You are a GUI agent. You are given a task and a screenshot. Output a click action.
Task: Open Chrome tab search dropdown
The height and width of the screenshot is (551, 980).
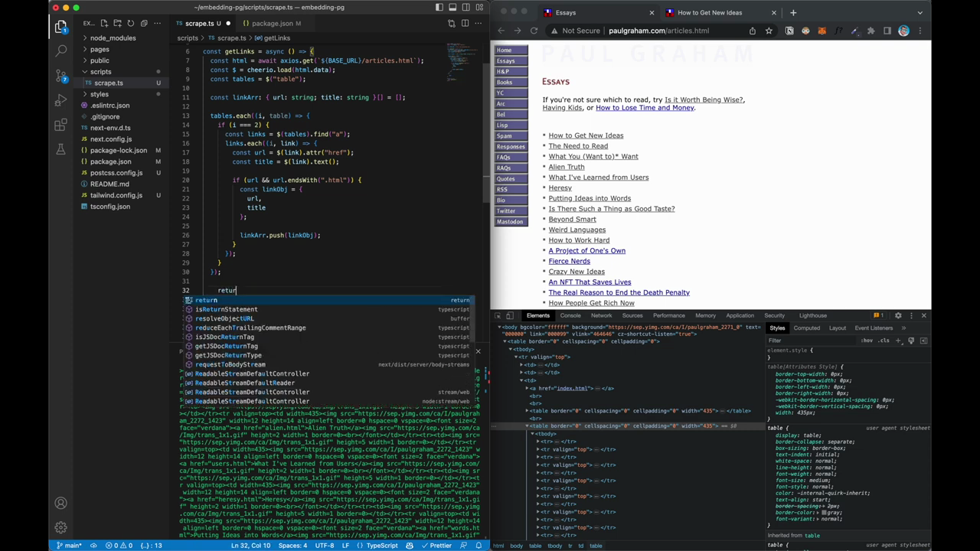pos(920,12)
